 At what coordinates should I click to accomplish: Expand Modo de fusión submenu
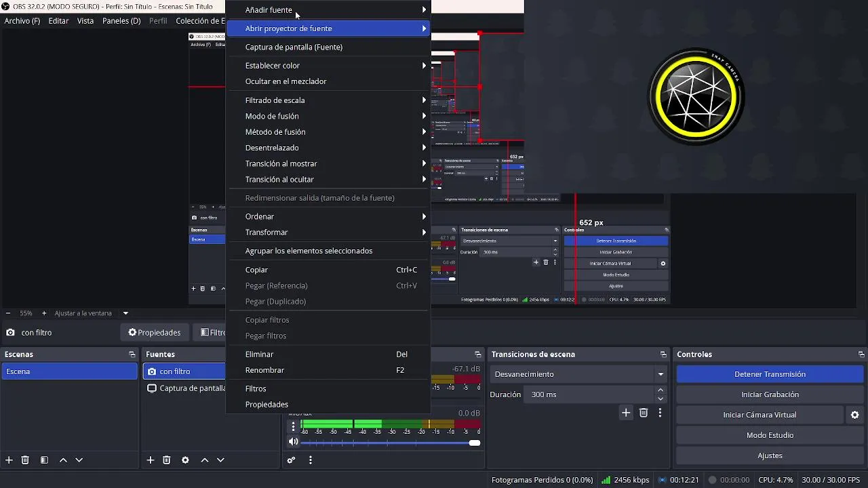[x=328, y=116]
